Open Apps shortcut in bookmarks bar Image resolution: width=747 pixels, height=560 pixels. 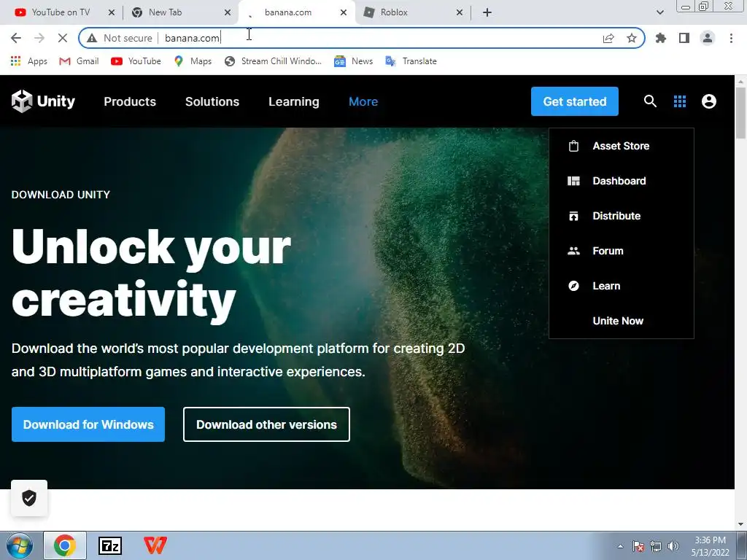point(28,61)
